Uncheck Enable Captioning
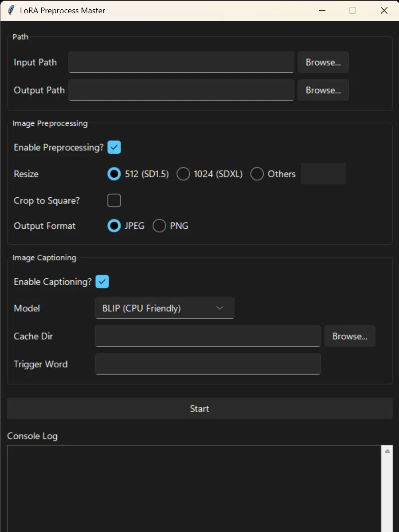Screen dimensions: 399x532 tap(102, 282)
